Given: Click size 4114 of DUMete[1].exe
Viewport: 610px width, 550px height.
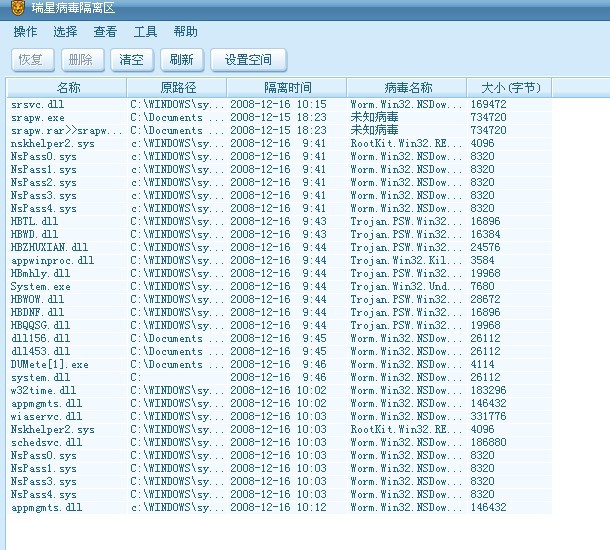Looking at the screenshot, I should pos(482,364).
